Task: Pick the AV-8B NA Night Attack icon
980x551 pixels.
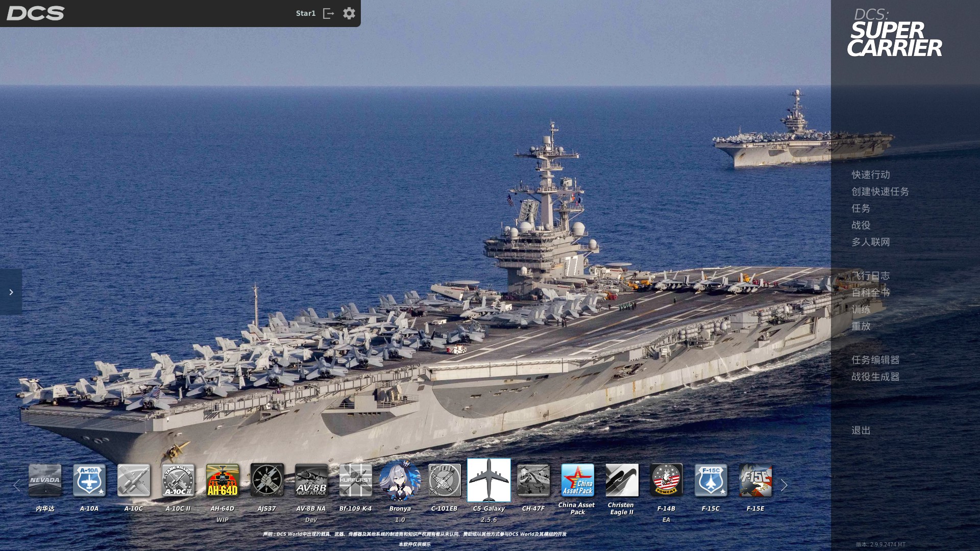Action: tap(311, 480)
